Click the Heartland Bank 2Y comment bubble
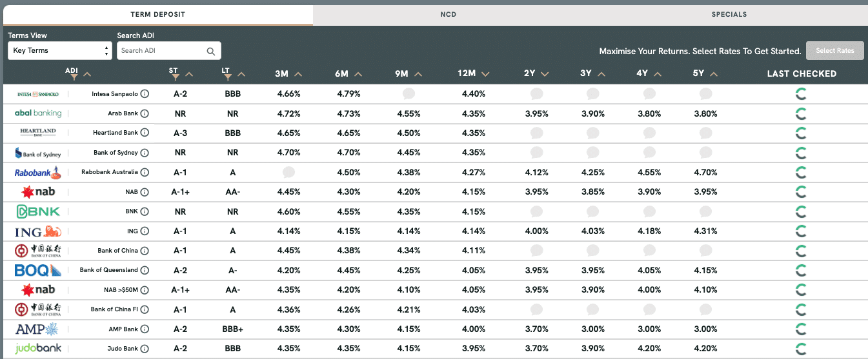The height and width of the screenshot is (359, 868). point(536,133)
